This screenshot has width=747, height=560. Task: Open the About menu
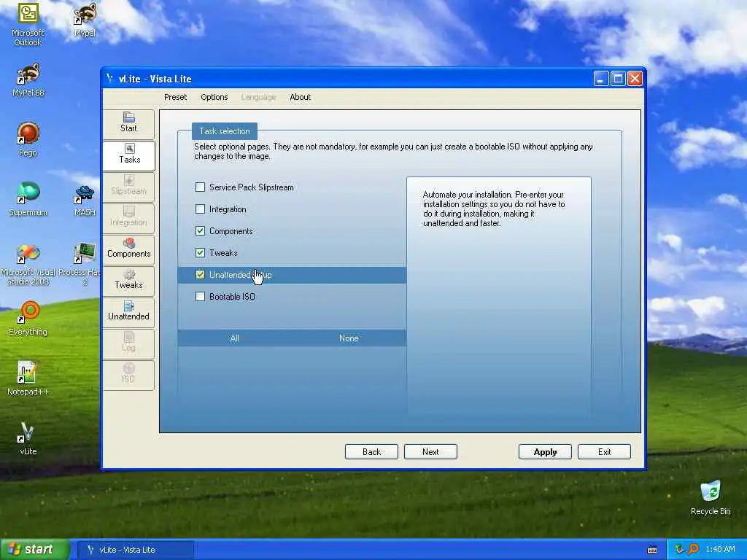tap(300, 97)
